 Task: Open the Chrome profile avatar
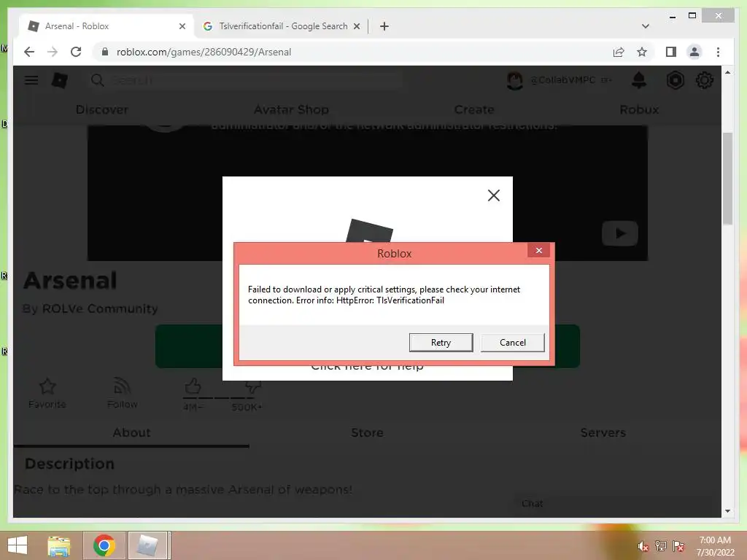point(694,52)
